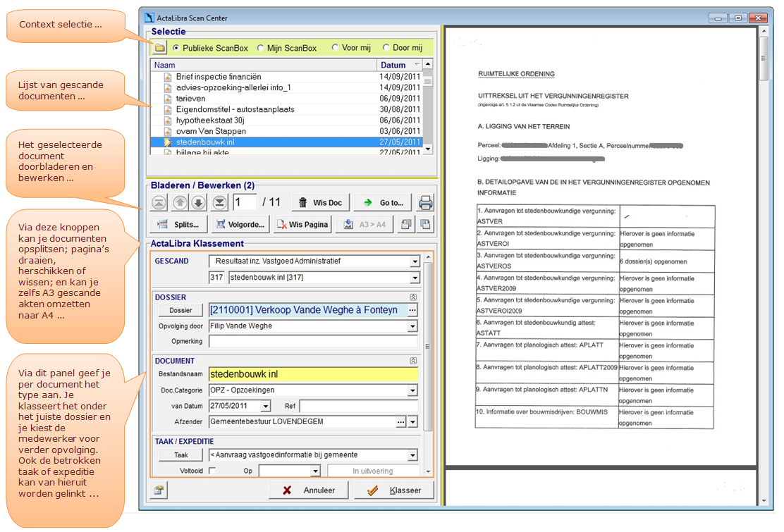The height and width of the screenshot is (532, 784).
Task: Open the Taak selection dropdown
Action: click(412, 455)
